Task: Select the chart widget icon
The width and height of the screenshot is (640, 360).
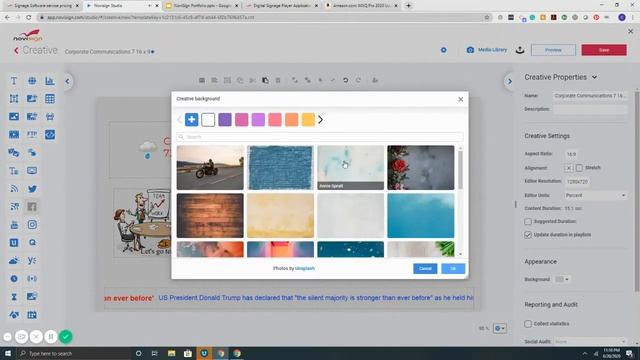Action: 50,81
